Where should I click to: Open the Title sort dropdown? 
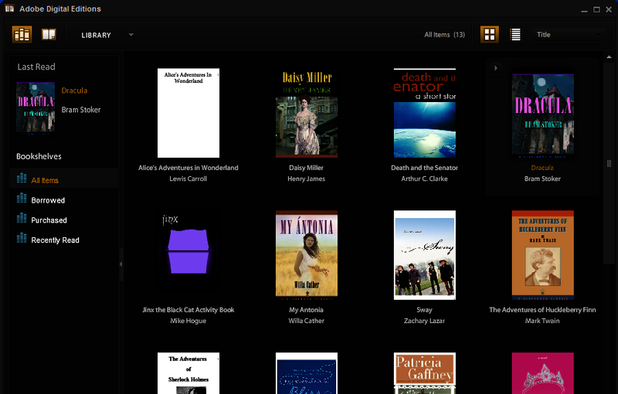coord(568,35)
